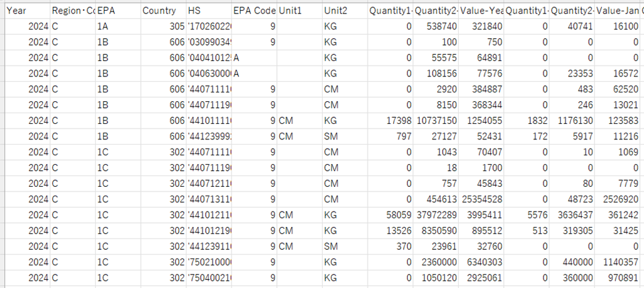Image resolution: width=644 pixels, height=288 pixels.
Task: Click the Unit2 header cell
Action: pyautogui.click(x=343, y=11)
